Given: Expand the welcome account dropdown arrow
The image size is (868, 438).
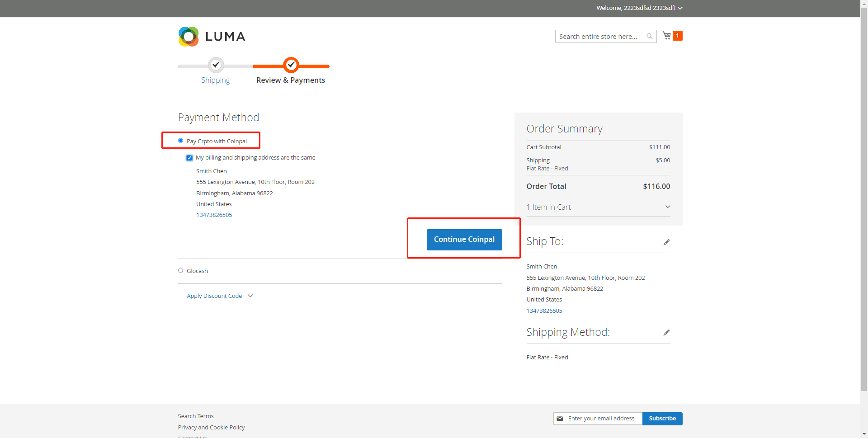Looking at the screenshot, I should click(x=680, y=8).
